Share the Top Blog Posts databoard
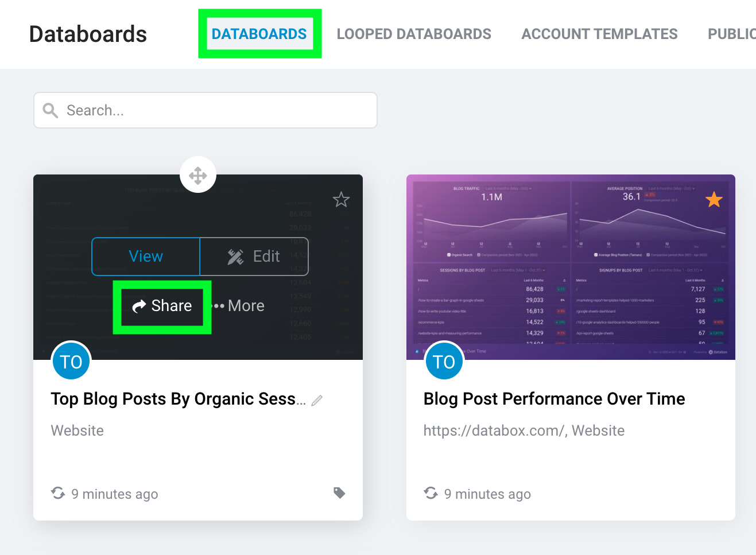The image size is (756, 555). [x=162, y=306]
